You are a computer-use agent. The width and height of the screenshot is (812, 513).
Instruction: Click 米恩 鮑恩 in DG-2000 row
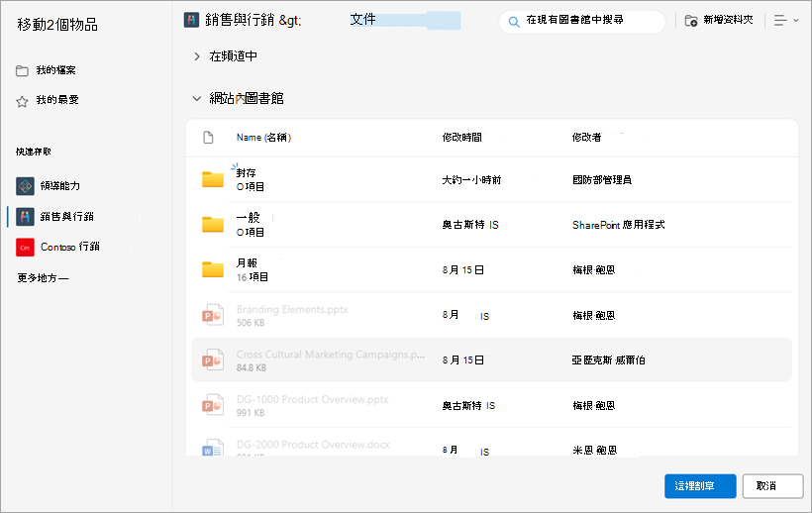[x=594, y=450]
